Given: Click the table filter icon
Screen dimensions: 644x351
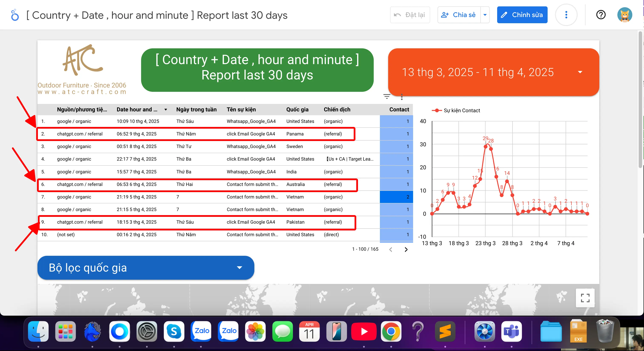Looking at the screenshot, I should coord(386,96).
